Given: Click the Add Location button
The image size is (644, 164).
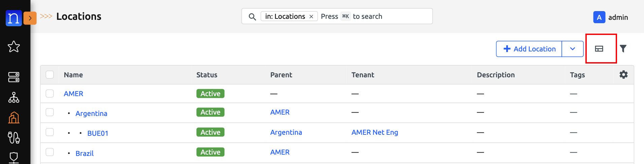Looking at the screenshot, I should click(x=529, y=49).
